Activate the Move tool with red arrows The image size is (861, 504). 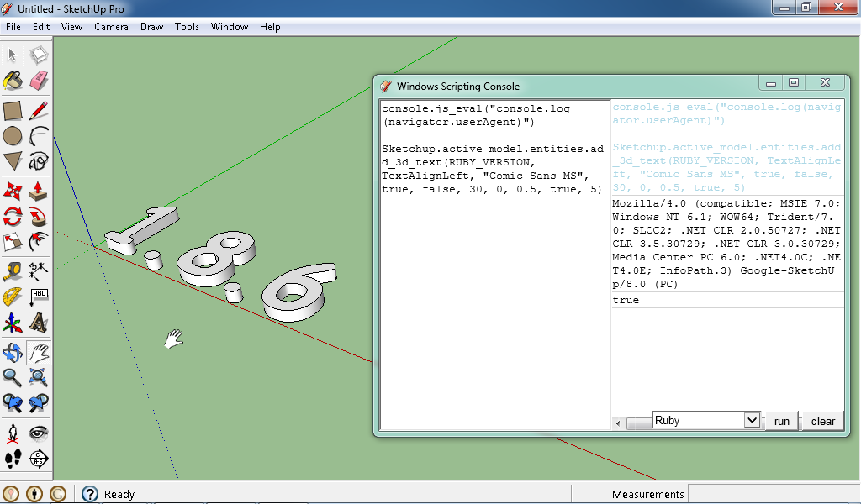coord(13,191)
